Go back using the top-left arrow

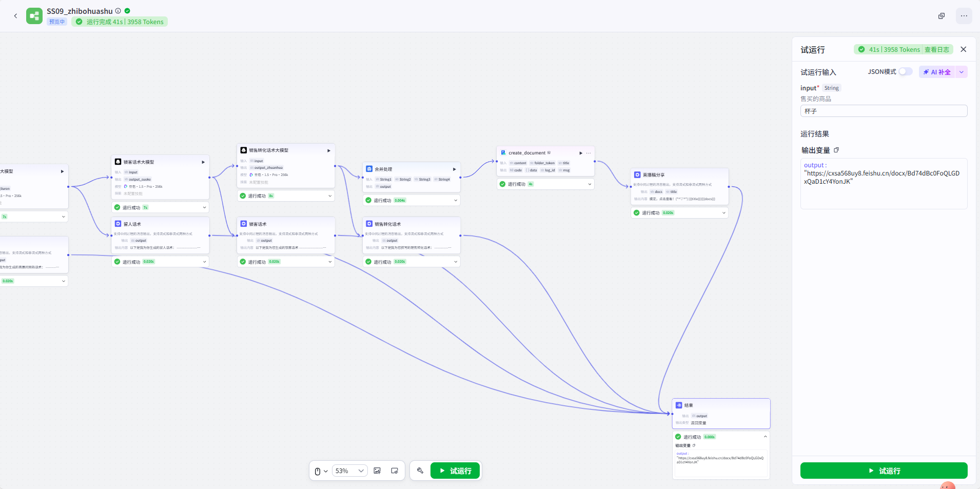coord(15,16)
